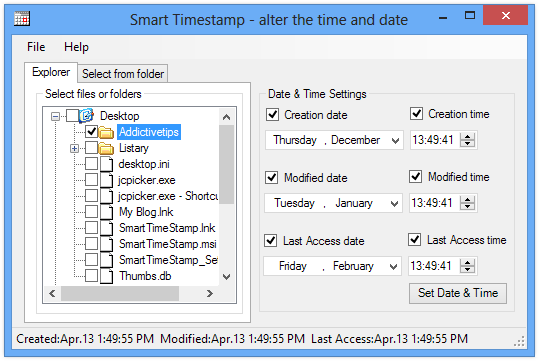Click the Set Date & Time button

(458, 293)
